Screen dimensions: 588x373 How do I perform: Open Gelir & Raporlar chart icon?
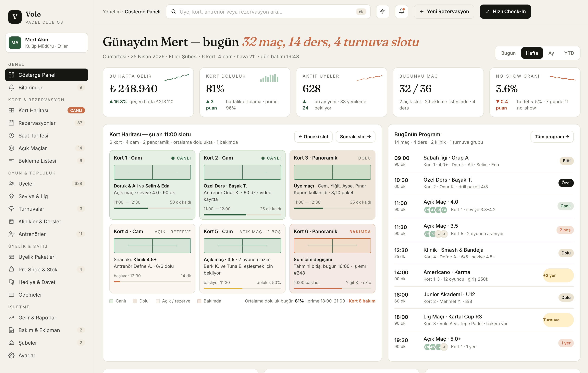pos(11,317)
